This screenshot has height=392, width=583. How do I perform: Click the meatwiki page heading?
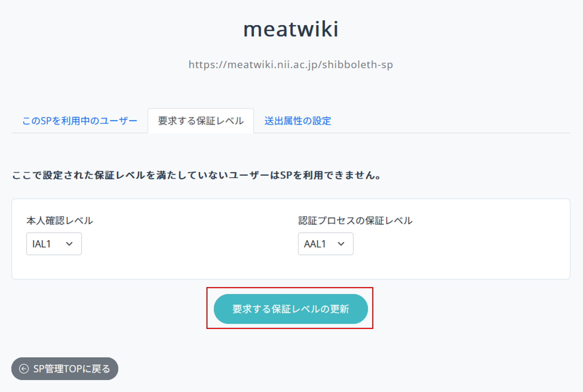pos(291,29)
